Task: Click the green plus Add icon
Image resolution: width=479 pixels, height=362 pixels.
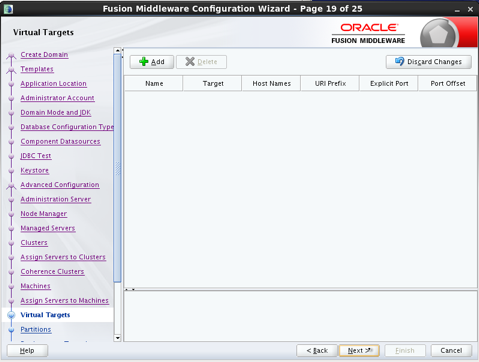Action: click(x=144, y=62)
